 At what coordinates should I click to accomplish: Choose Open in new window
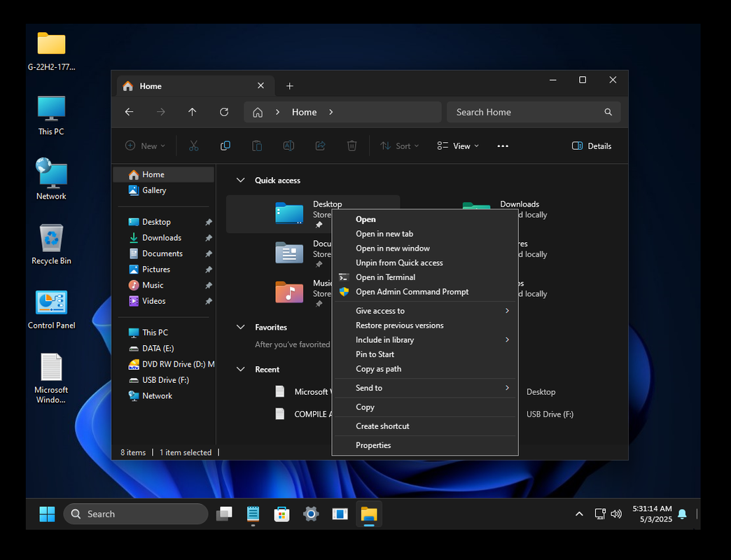425,248
